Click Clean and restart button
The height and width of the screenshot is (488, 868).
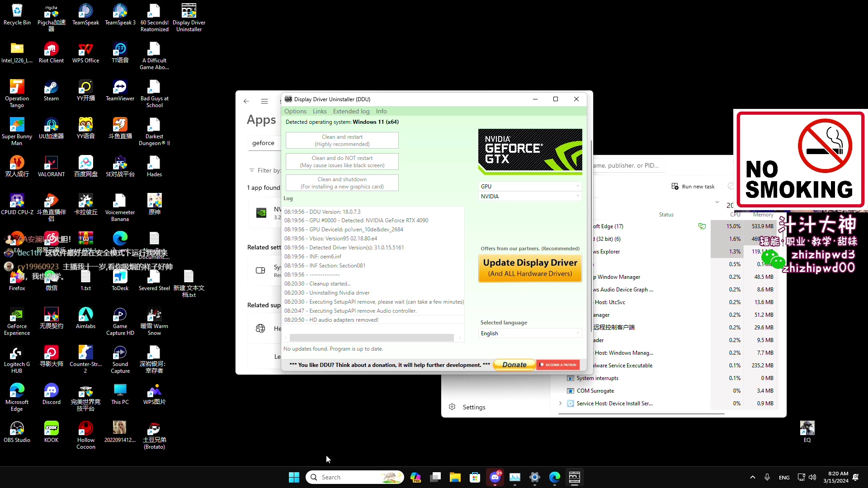pos(342,141)
